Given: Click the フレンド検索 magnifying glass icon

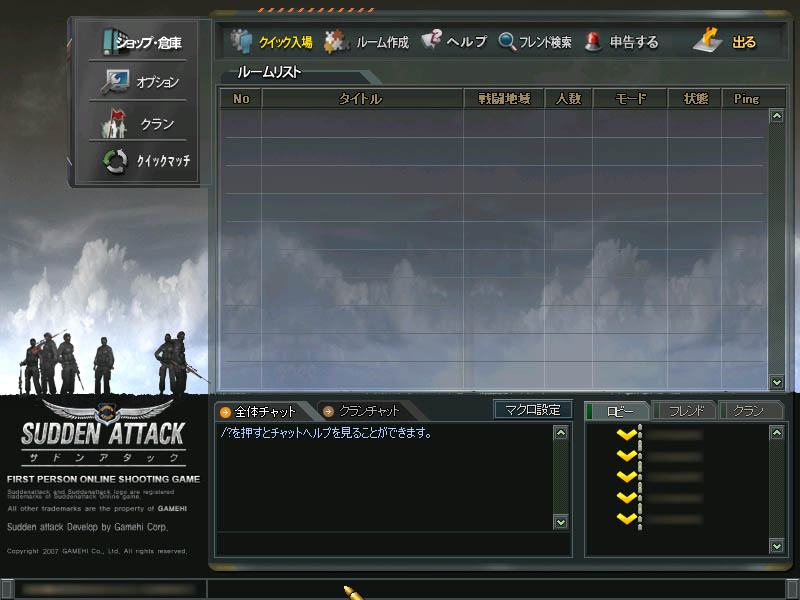Looking at the screenshot, I should 507,41.
